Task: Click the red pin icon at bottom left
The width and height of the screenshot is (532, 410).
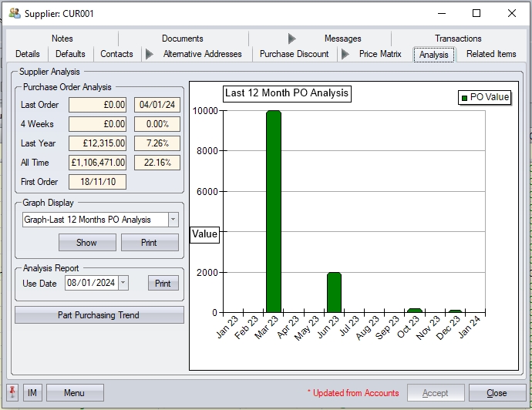Action: point(13,393)
